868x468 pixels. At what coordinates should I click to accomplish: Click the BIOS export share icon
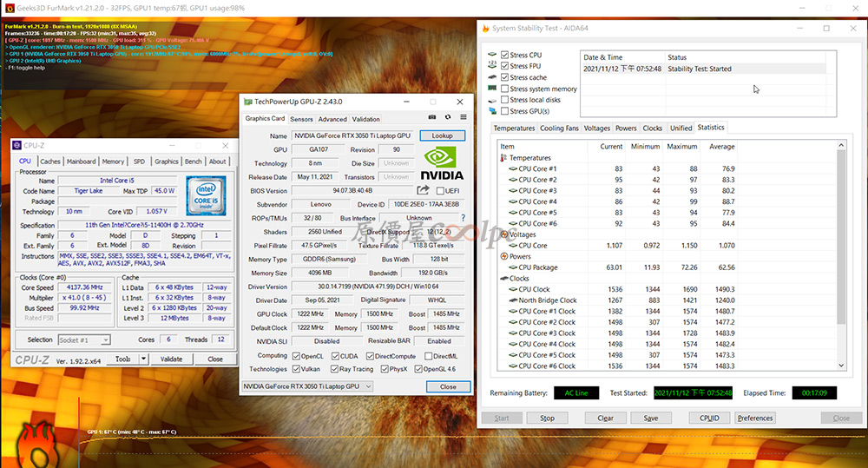[x=423, y=190]
